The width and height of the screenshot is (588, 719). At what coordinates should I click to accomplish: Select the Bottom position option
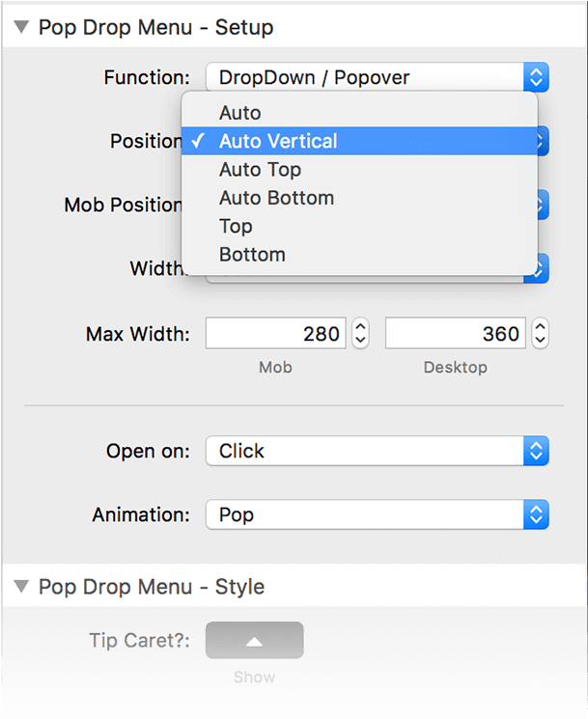coord(359,255)
